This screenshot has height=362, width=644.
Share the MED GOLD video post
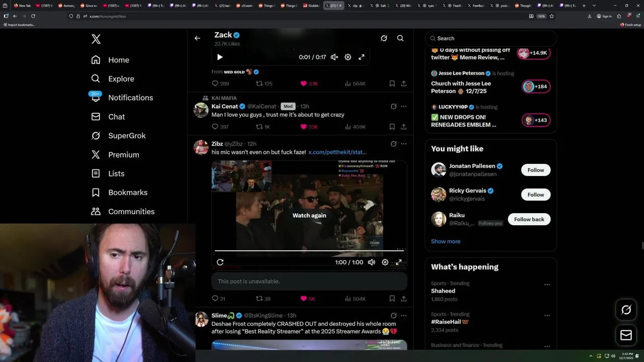[404, 83]
